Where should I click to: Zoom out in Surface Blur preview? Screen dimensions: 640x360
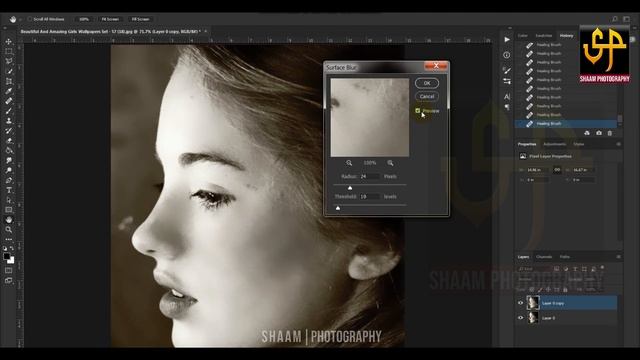pos(349,163)
